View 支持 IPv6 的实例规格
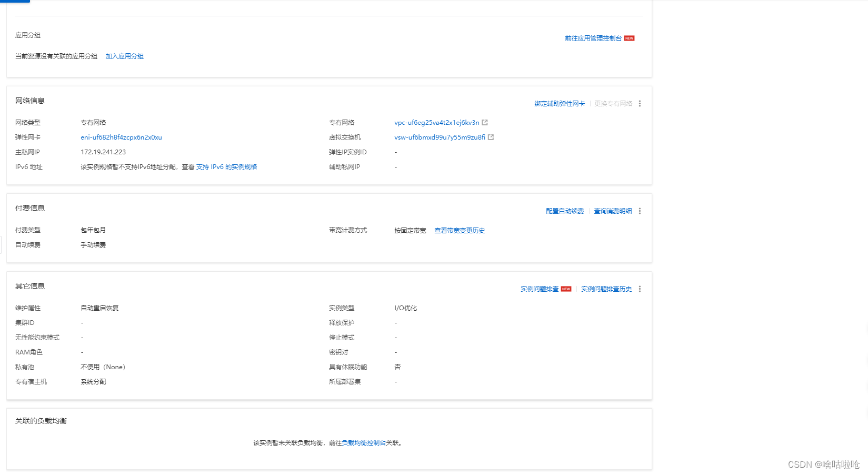The image size is (868, 474). pyautogui.click(x=226, y=166)
